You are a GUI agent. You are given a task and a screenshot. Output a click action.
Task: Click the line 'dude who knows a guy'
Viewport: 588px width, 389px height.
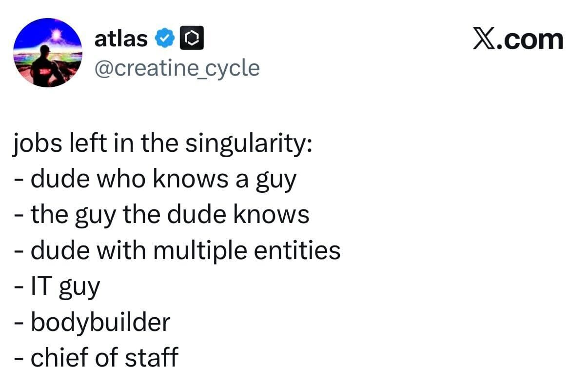[163, 181]
